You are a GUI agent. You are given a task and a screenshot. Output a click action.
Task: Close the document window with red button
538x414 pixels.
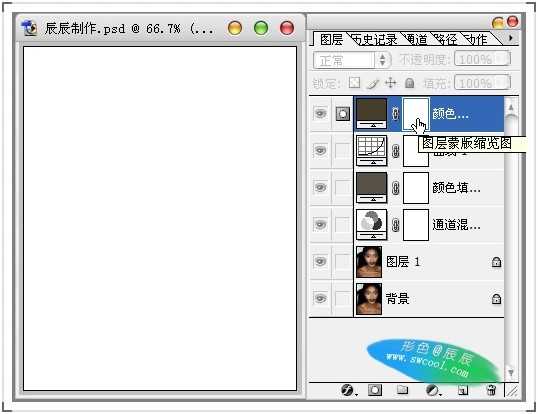pos(287,28)
